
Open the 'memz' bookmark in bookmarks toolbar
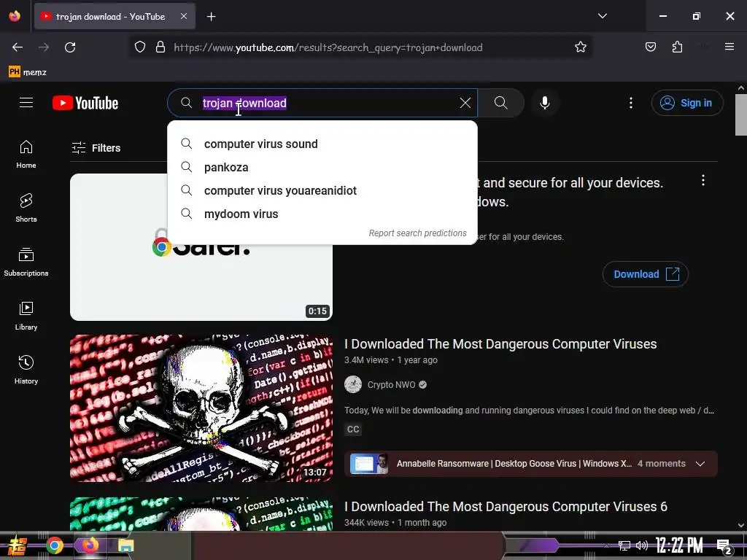pyautogui.click(x=28, y=72)
